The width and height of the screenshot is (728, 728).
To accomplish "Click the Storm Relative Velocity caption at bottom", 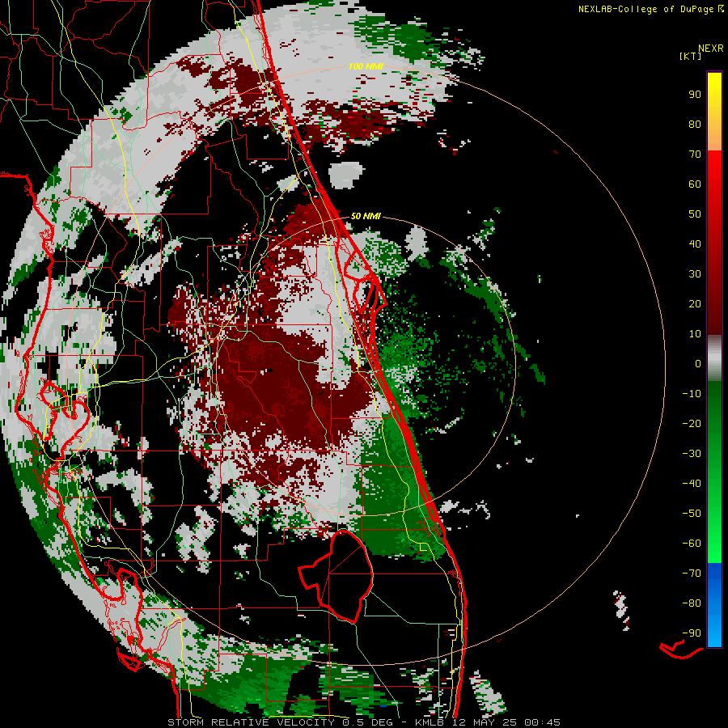I will point(364,722).
